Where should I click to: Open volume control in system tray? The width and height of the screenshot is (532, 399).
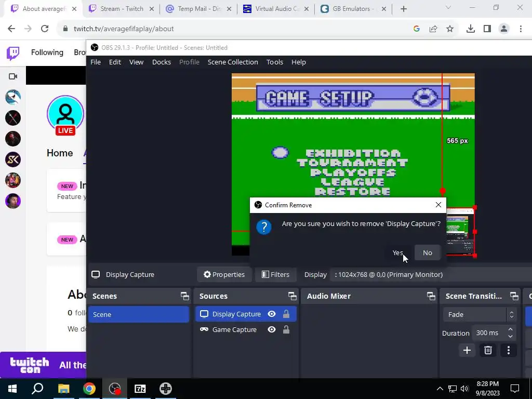464,389
